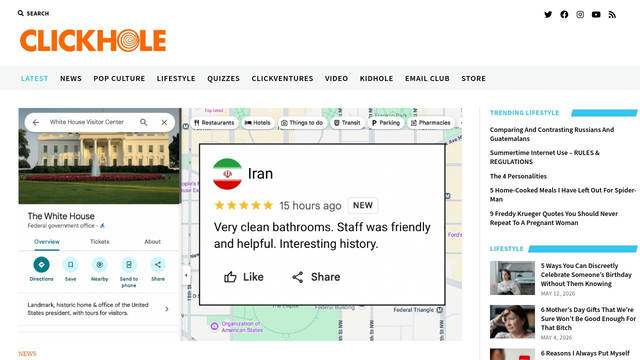Open Summertime Internet Use rules article
This screenshot has width=640, height=360.
coord(544,157)
